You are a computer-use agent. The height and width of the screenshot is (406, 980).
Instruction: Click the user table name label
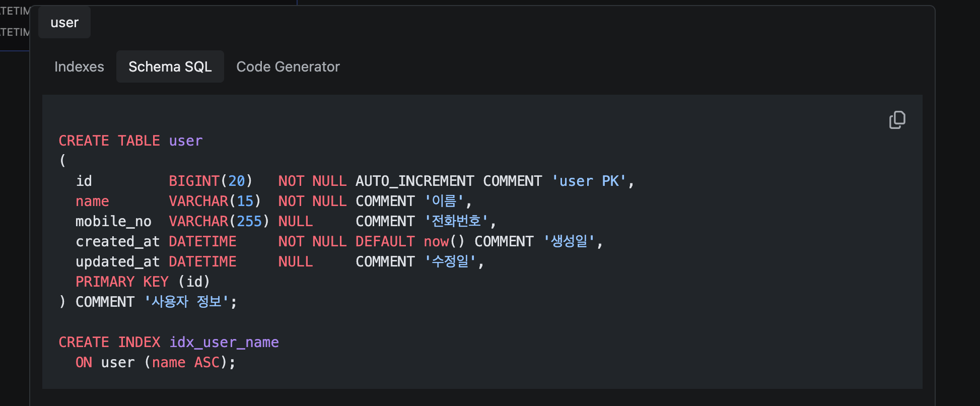[64, 23]
